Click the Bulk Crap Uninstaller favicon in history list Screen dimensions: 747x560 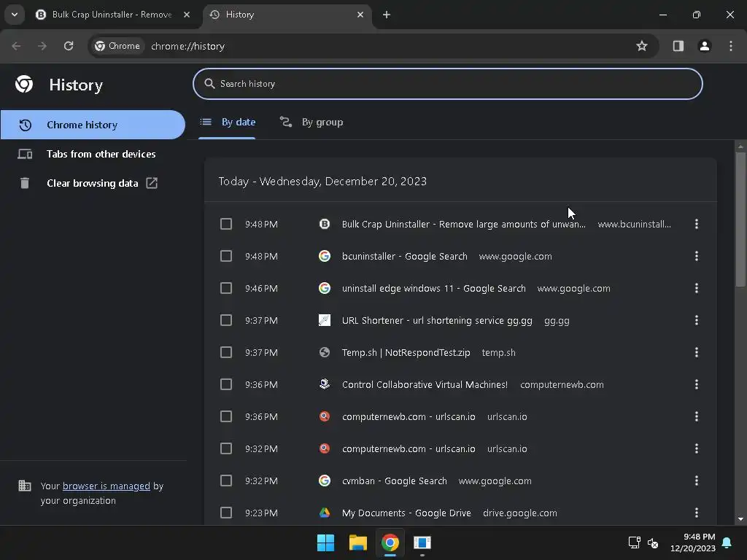click(325, 224)
